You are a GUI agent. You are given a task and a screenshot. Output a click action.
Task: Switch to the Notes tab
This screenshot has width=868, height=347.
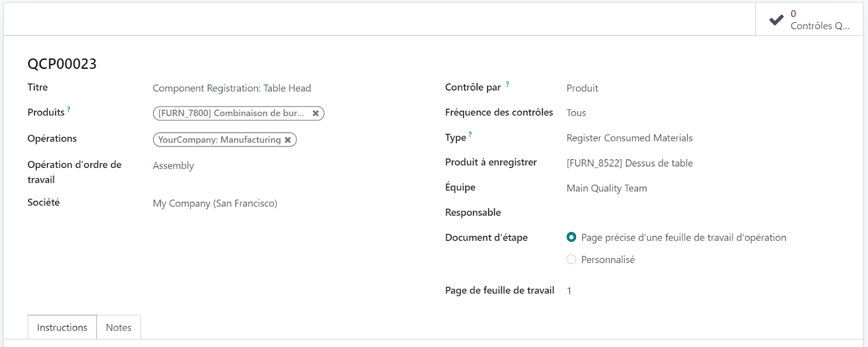coord(118,327)
